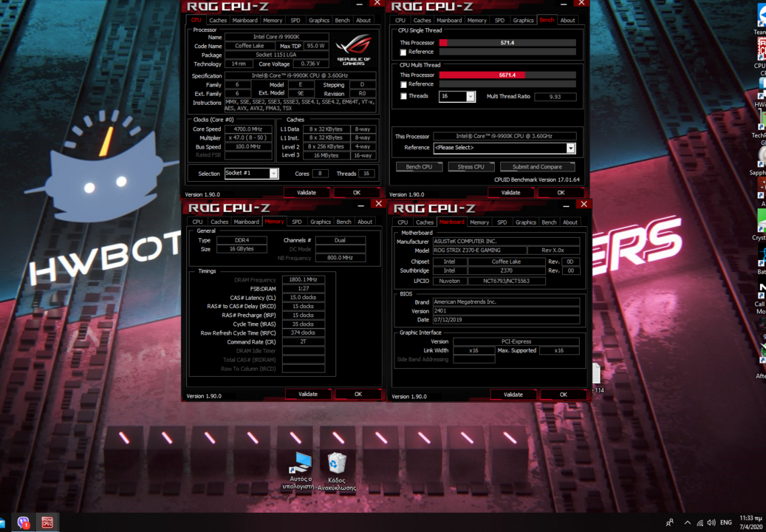
Task: Open SPD tab in Memory window
Action: pos(296,222)
